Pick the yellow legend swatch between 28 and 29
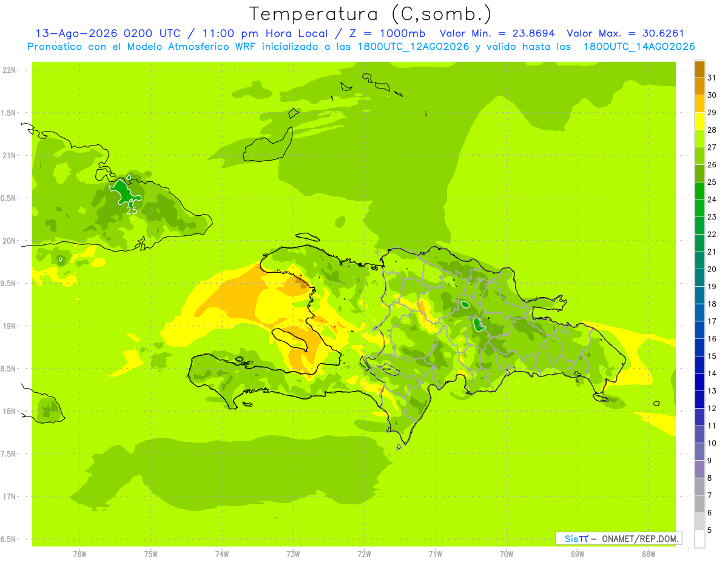 pyautogui.click(x=699, y=121)
